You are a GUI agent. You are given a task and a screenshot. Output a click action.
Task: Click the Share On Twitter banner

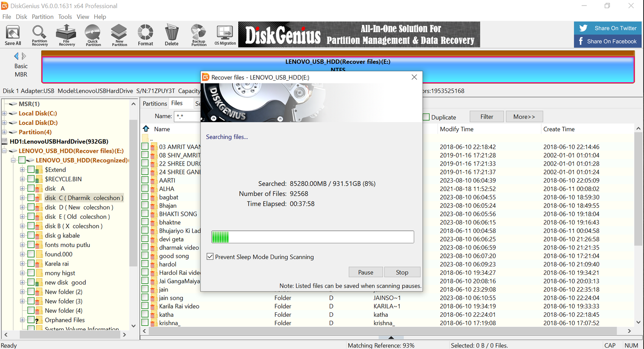(607, 28)
